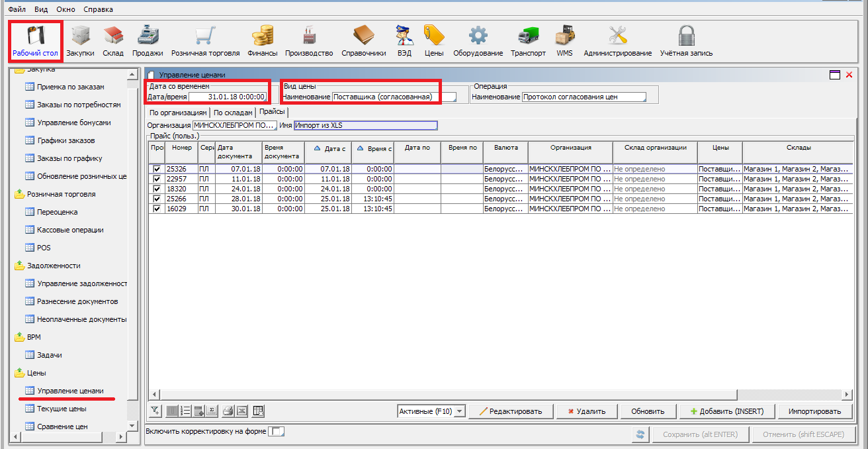Click the Финансы coins icon
This screenshot has width=868, height=449.
tap(263, 41)
